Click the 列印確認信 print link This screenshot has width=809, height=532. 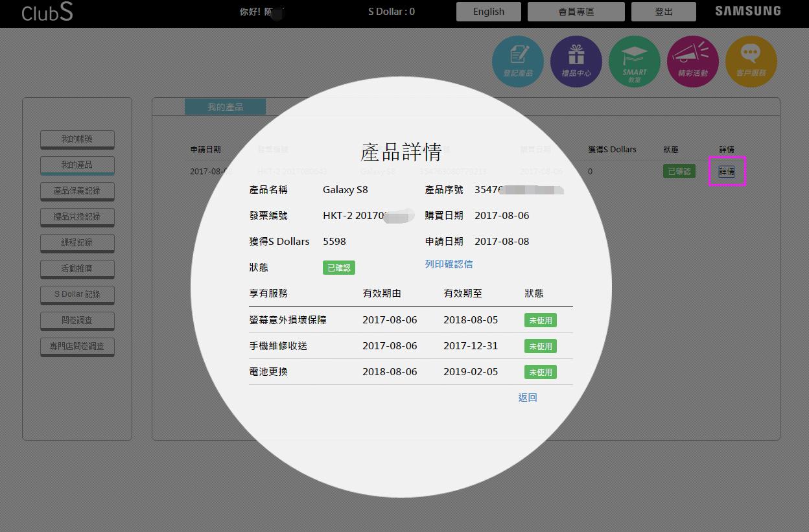[449, 264]
